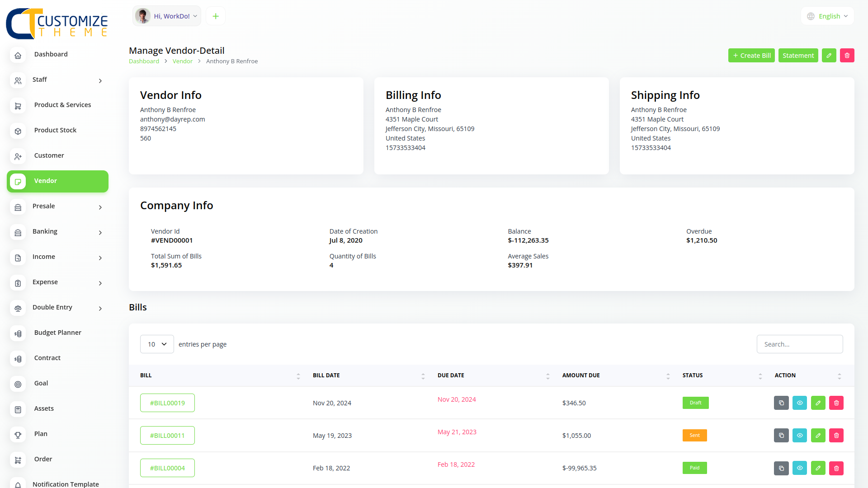Open the #BILL00011 bill link
Image resolution: width=868 pixels, height=488 pixels.
(x=167, y=436)
